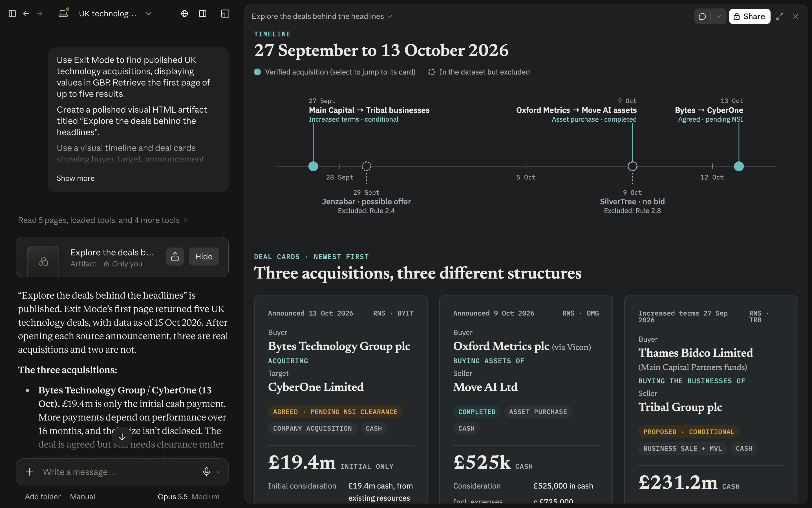812x508 pixels.
Task: Focus the 'Write a message…' input
Action: (118, 472)
